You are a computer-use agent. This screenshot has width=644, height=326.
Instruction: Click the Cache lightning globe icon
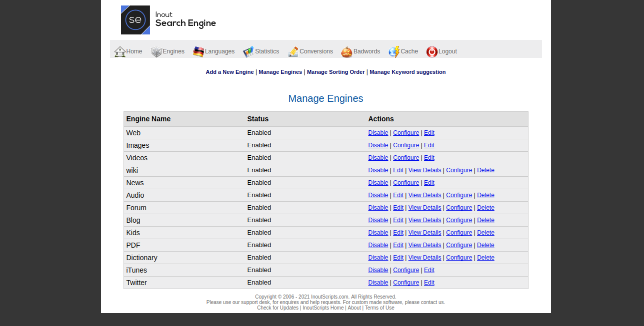[394, 51]
